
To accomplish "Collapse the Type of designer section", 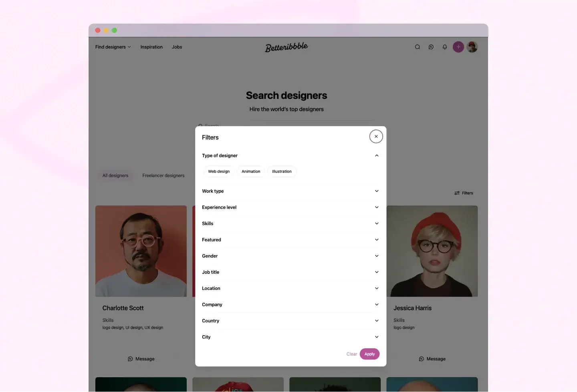I will coord(291,155).
